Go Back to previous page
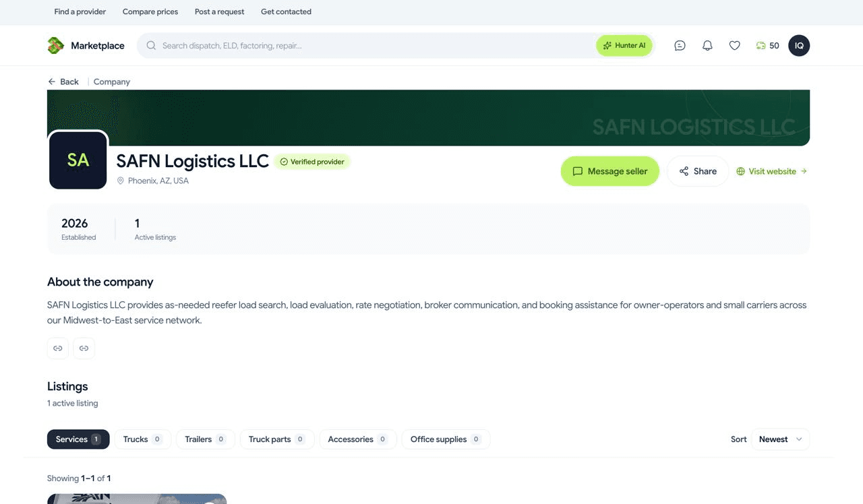 63,82
